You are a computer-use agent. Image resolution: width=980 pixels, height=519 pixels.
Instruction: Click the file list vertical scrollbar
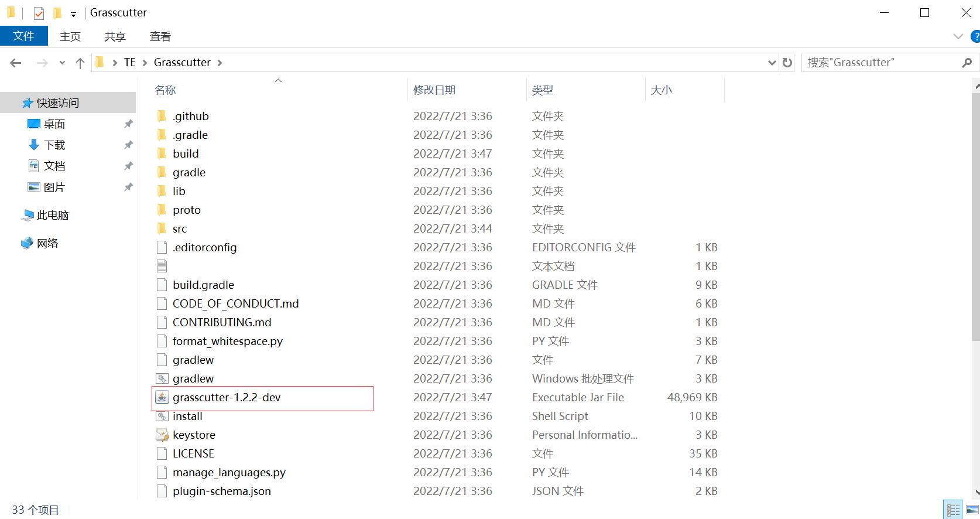pyautogui.click(x=975, y=217)
